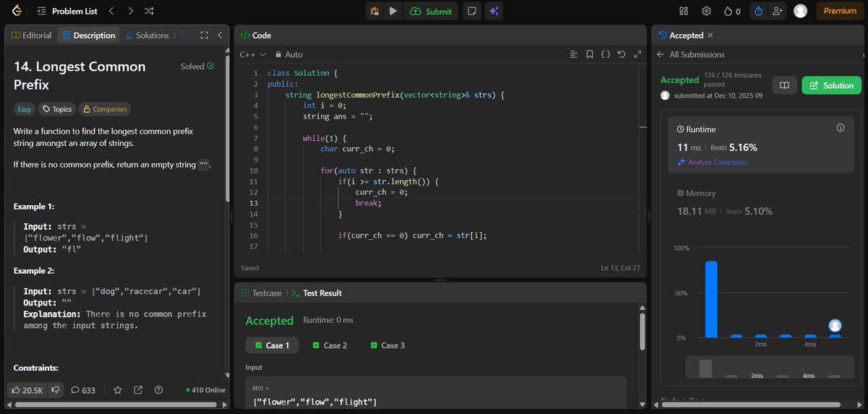Switch to the Description tab
Screen dimensions: 868x414
88,35
